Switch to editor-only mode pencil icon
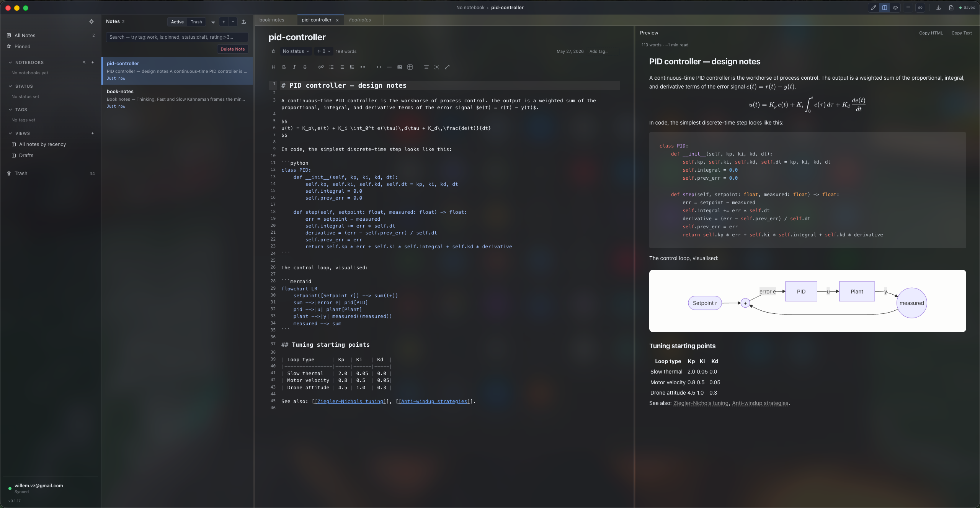Image resolution: width=980 pixels, height=508 pixels. coord(874,8)
